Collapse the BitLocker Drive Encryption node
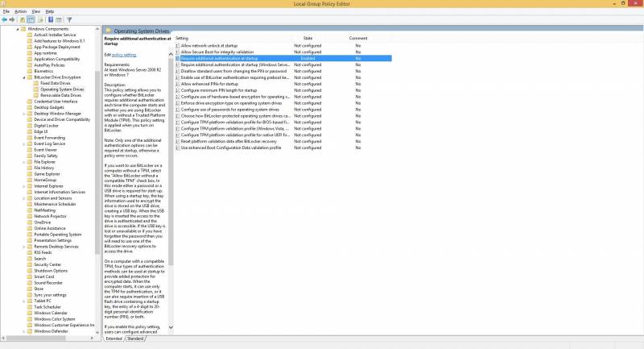 [24, 77]
